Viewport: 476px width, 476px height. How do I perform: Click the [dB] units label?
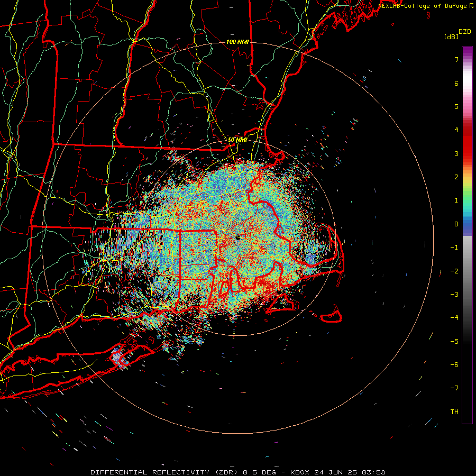pos(451,36)
